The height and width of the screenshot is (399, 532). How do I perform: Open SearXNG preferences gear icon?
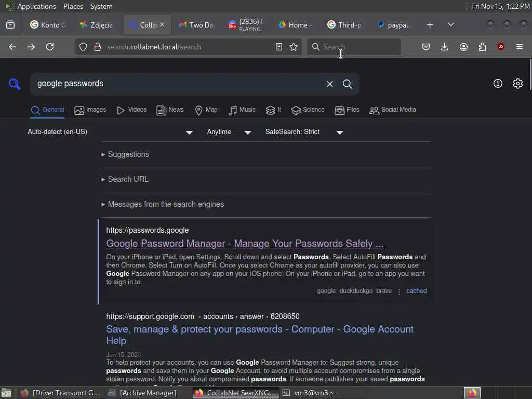click(x=518, y=84)
